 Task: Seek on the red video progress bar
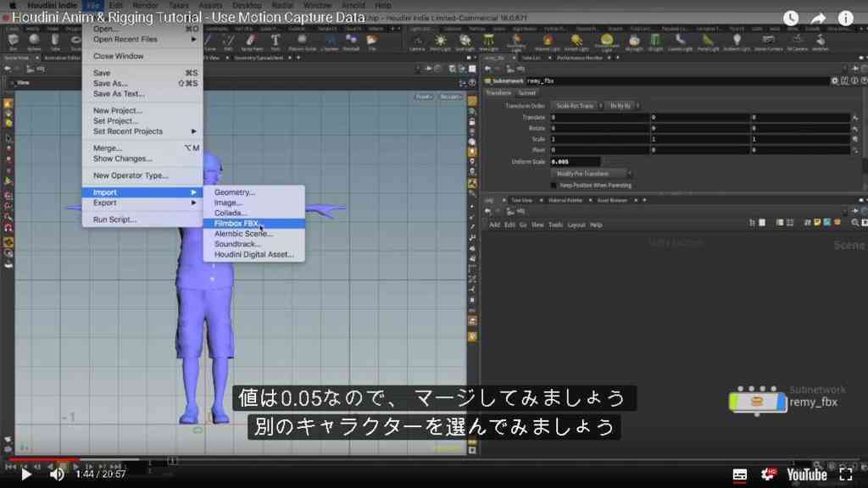(44, 459)
